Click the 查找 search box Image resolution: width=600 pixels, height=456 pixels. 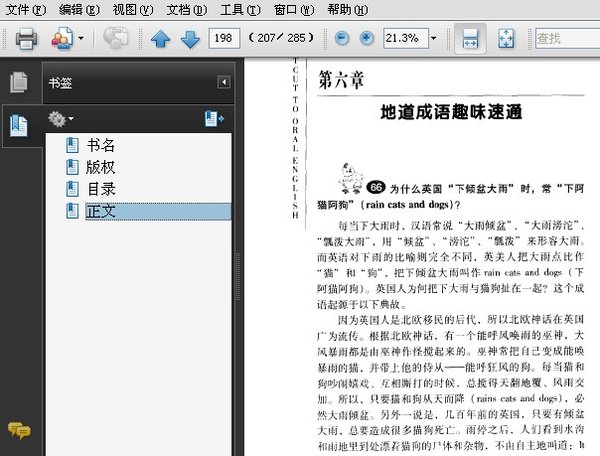[x=565, y=39]
